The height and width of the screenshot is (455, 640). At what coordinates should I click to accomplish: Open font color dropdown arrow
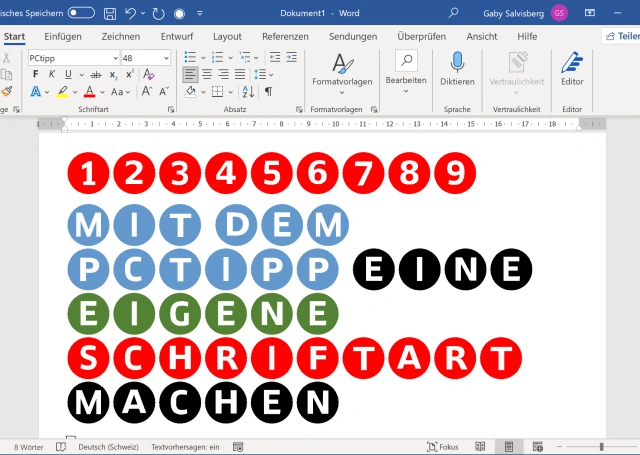102,92
